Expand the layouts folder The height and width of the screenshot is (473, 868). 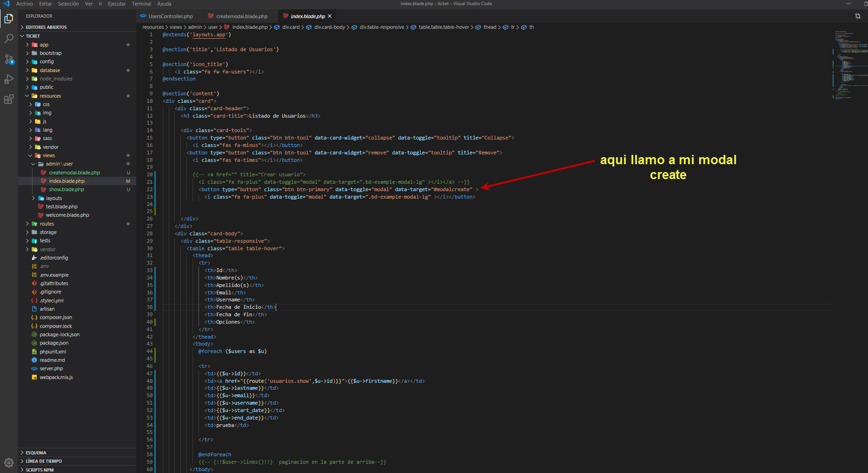coord(77,198)
